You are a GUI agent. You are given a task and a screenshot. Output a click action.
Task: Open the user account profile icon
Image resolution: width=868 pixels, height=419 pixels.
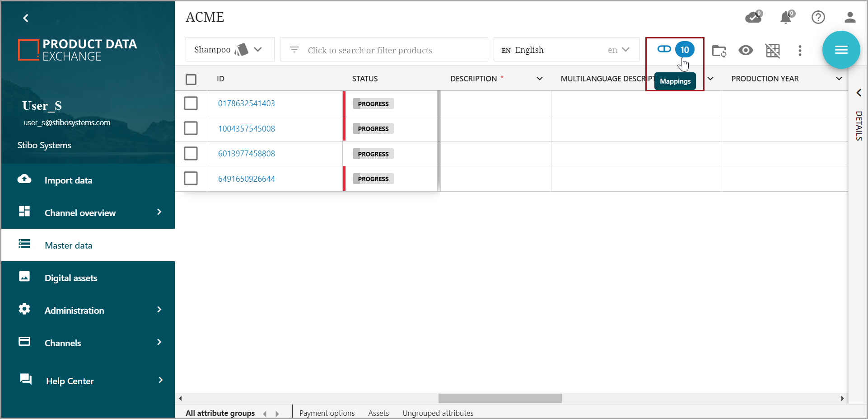[850, 18]
